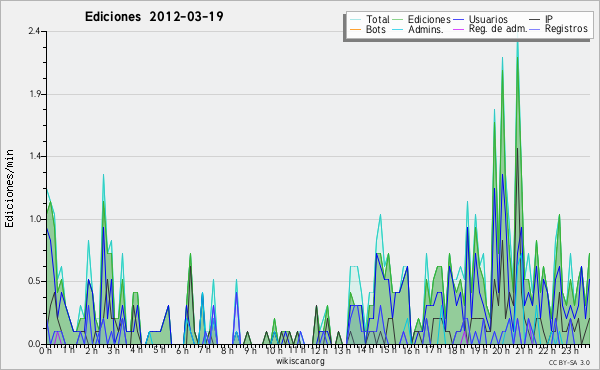Click the Admins. legend cyan line
The width and height of the screenshot is (600, 370).
tap(398, 29)
